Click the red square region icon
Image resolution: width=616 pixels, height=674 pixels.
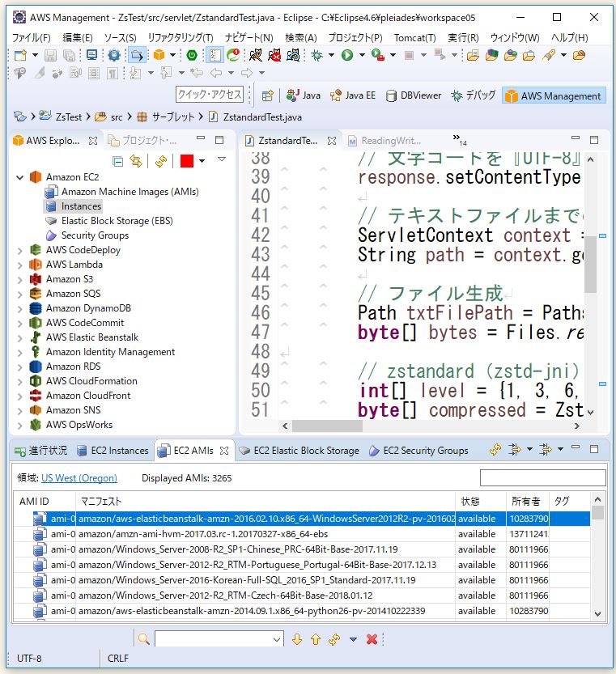point(187,162)
